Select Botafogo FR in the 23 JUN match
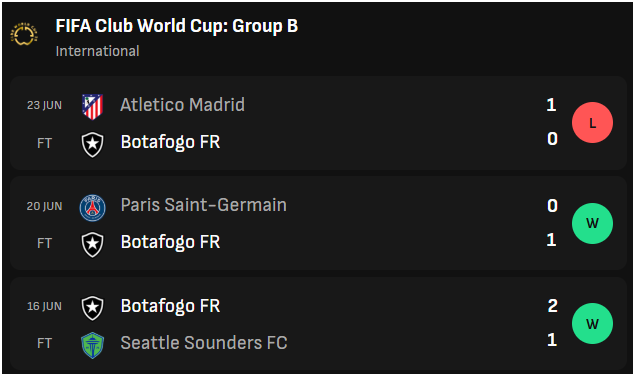Image resolution: width=635 pixels, height=376 pixels. tap(170, 142)
